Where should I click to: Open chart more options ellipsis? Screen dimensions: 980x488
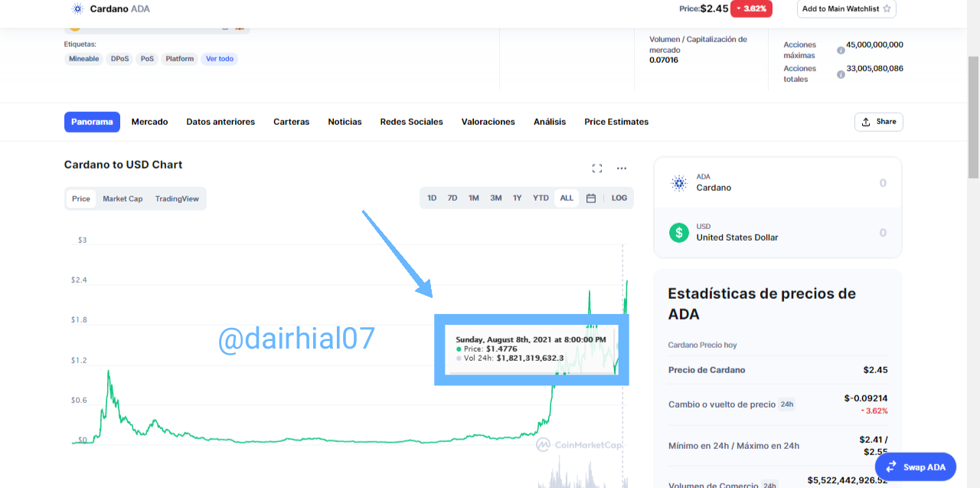click(x=622, y=169)
